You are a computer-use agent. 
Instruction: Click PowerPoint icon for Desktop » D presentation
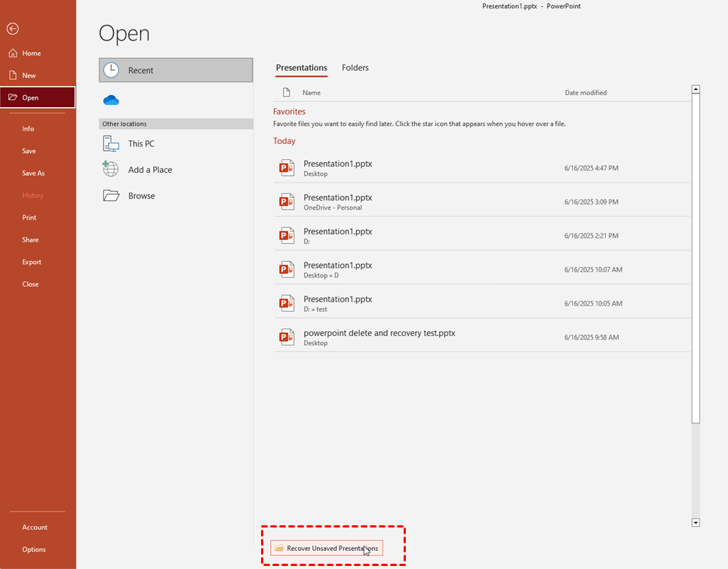pyautogui.click(x=287, y=269)
